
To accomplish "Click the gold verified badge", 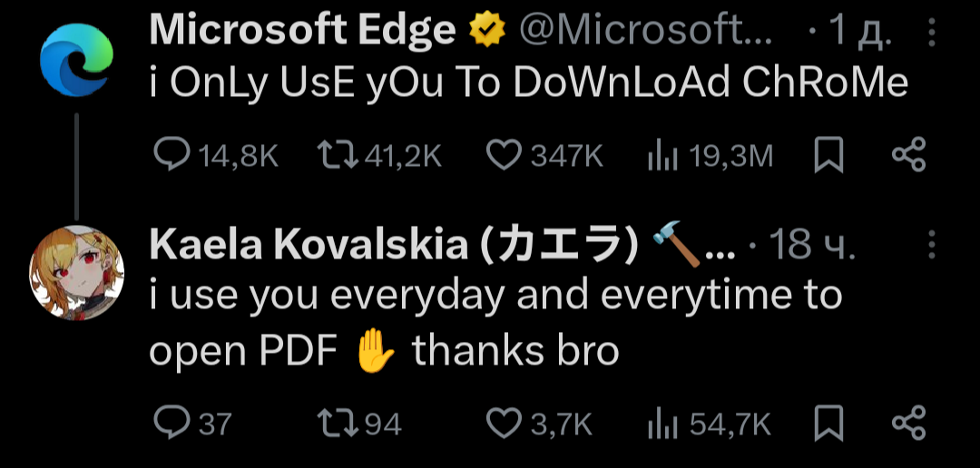I will tap(486, 34).
